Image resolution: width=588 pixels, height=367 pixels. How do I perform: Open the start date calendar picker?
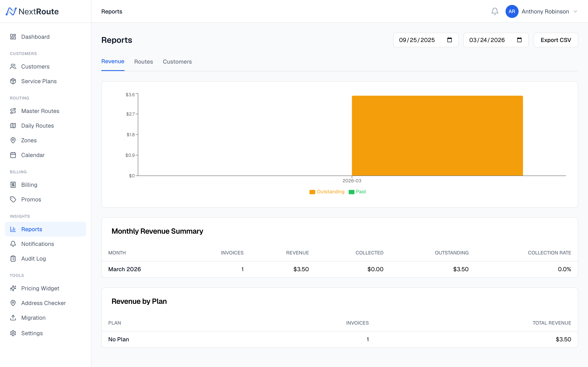(450, 40)
